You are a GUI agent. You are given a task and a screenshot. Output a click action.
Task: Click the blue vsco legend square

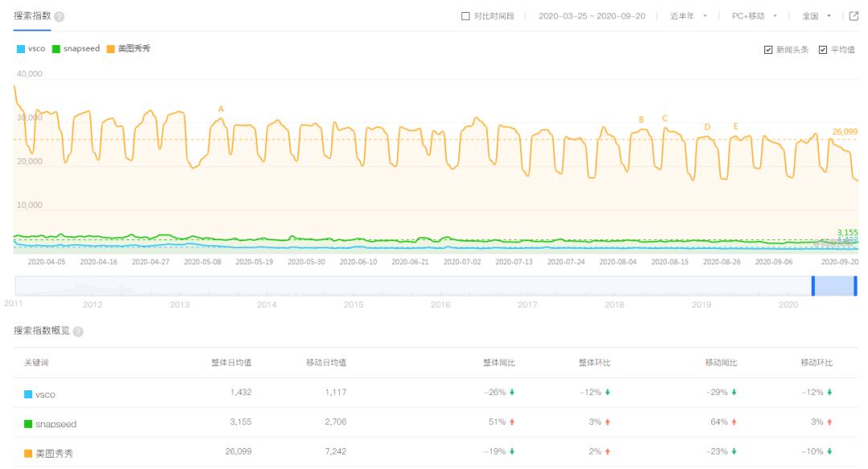[x=21, y=49]
